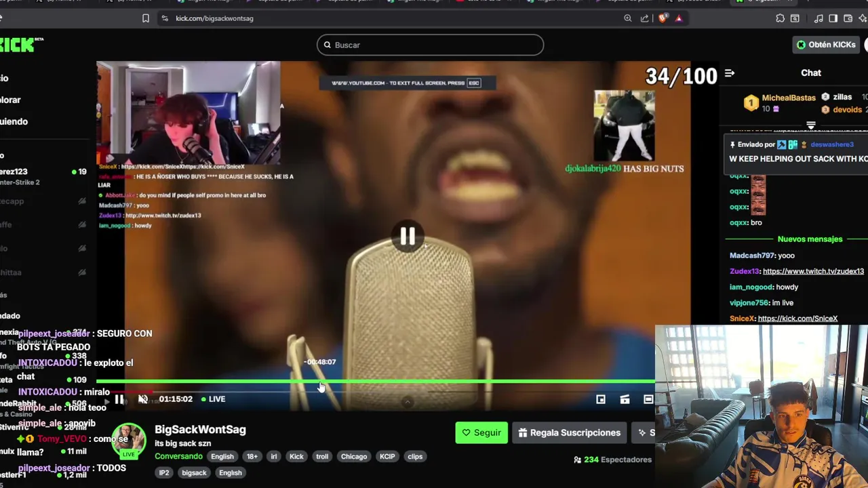Open the Conversando category link
The image size is (868, 488).
tap(178, 456)
